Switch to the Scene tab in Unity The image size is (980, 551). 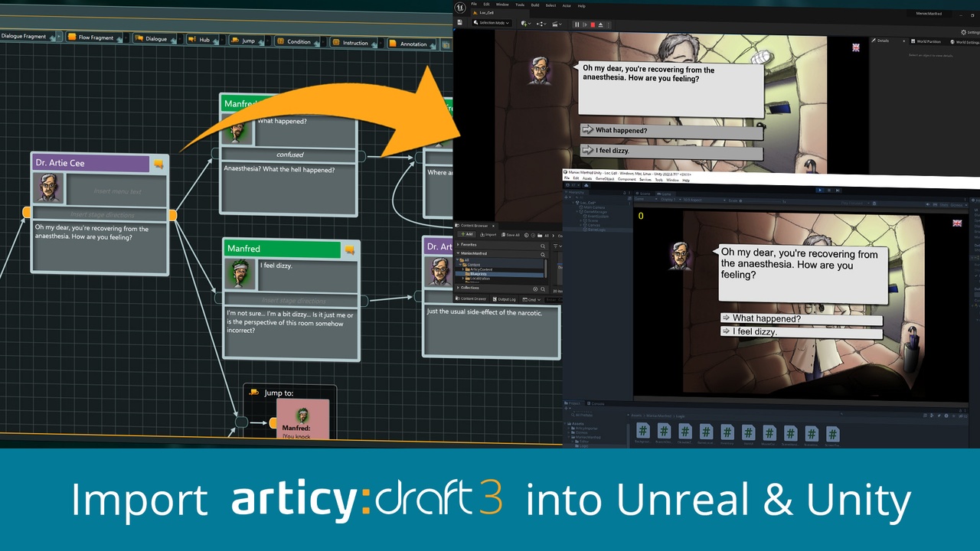(642, 194)
